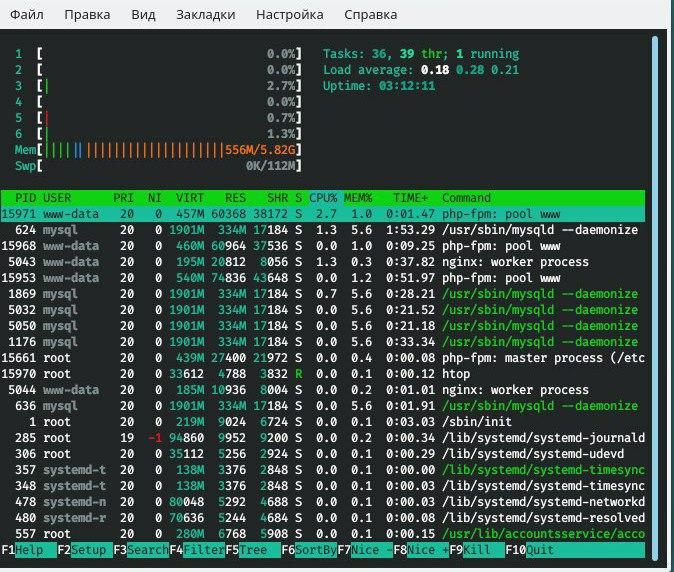Open the Вид menu
The width and height of the screenshot is (674, 572).
(143, 15)
